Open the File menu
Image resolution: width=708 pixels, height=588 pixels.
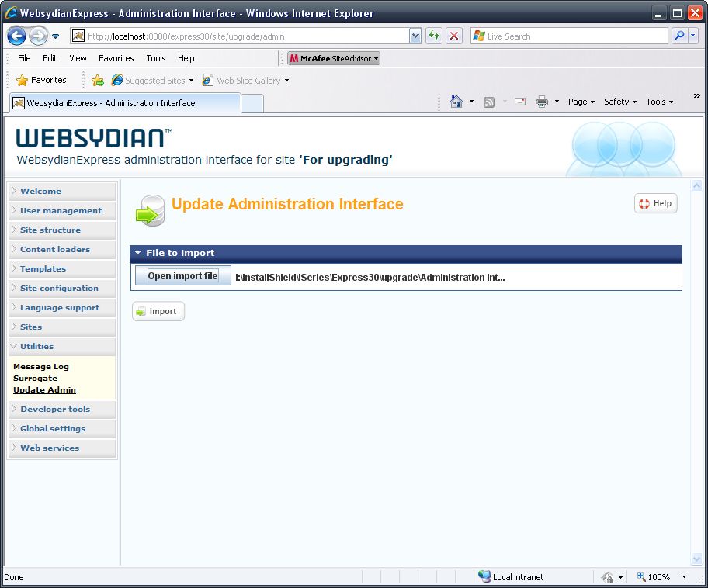pos(24,58)
